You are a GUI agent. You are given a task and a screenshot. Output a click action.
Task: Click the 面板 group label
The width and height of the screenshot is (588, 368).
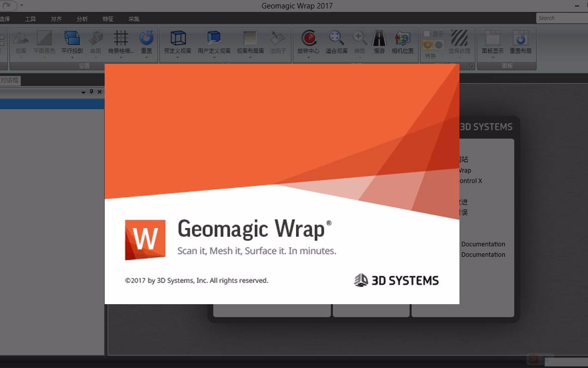[507, 66]
